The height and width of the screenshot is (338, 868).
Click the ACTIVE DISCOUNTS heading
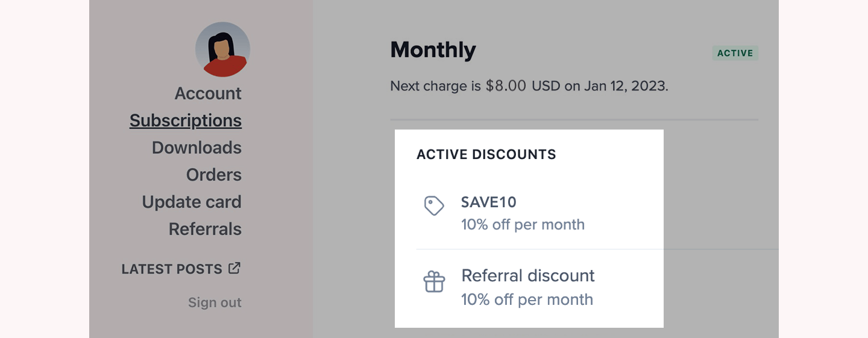[486, 154]
